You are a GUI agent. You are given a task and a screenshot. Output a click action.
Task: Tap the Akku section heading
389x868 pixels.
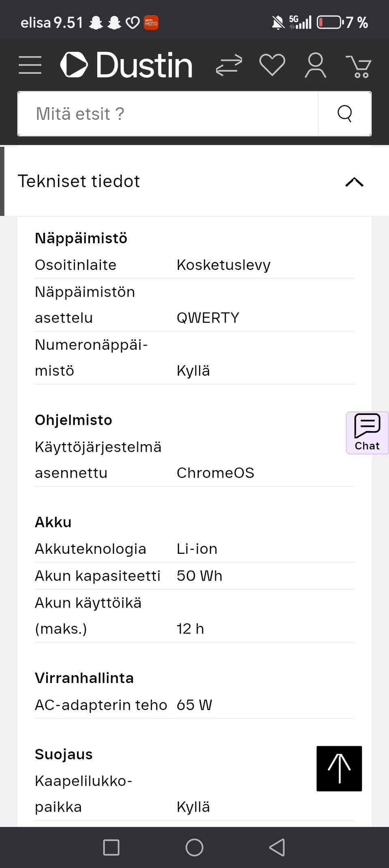pyautogui.click(x=53, y=522)
